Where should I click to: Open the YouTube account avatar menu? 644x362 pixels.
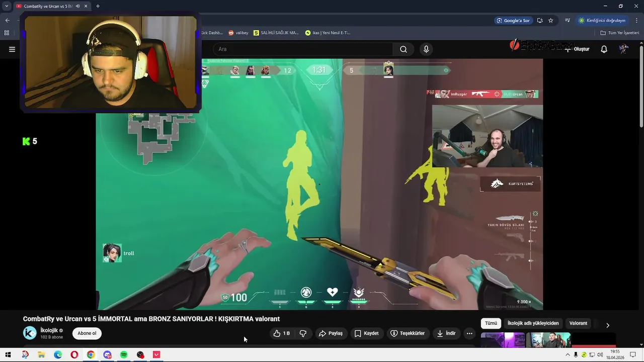tap(624, 49)
